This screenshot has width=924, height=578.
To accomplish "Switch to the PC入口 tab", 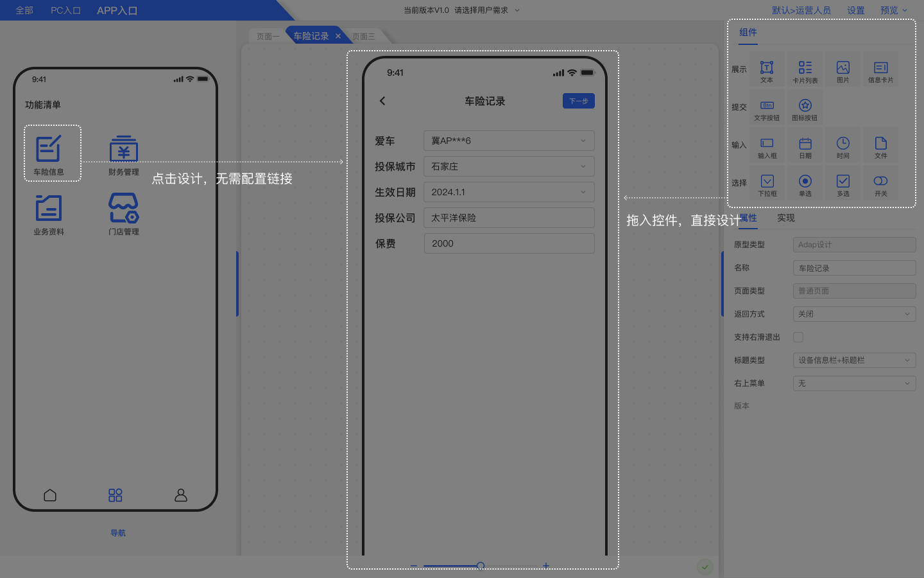I will tap(65, 10).
